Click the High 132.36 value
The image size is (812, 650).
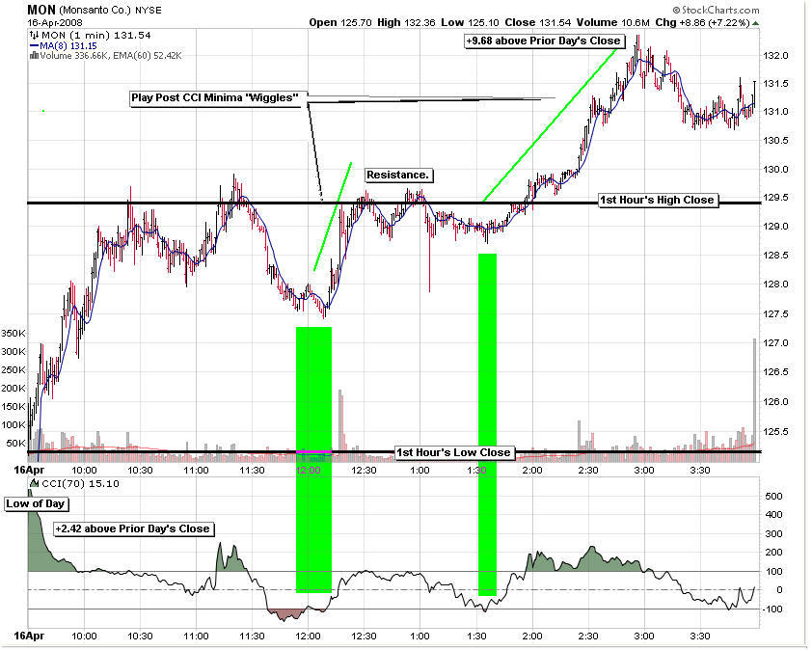407,23
